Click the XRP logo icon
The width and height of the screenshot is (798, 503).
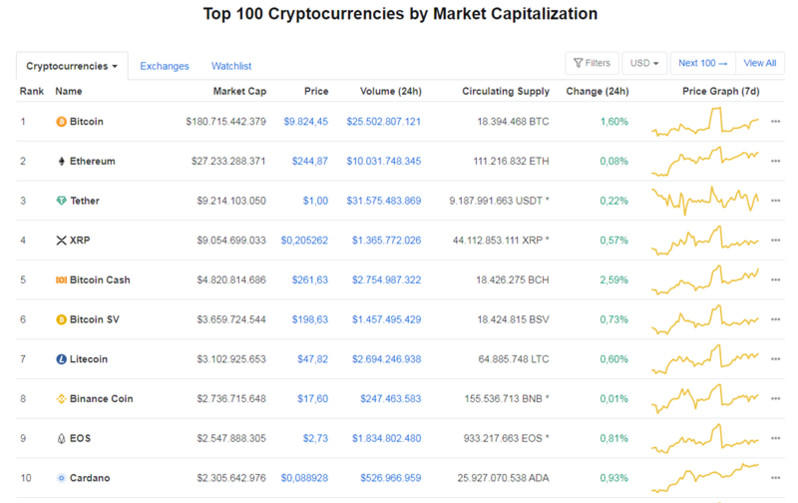pos(61,240)
